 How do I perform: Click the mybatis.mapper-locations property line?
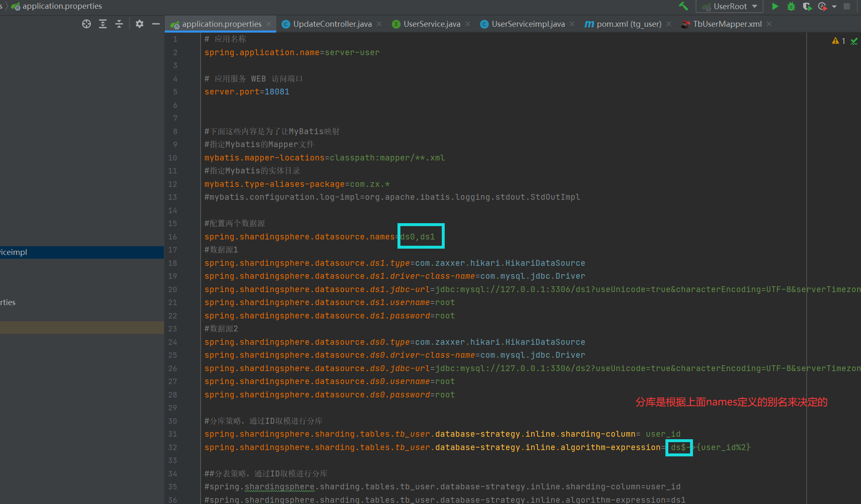(x=324, y=158)
